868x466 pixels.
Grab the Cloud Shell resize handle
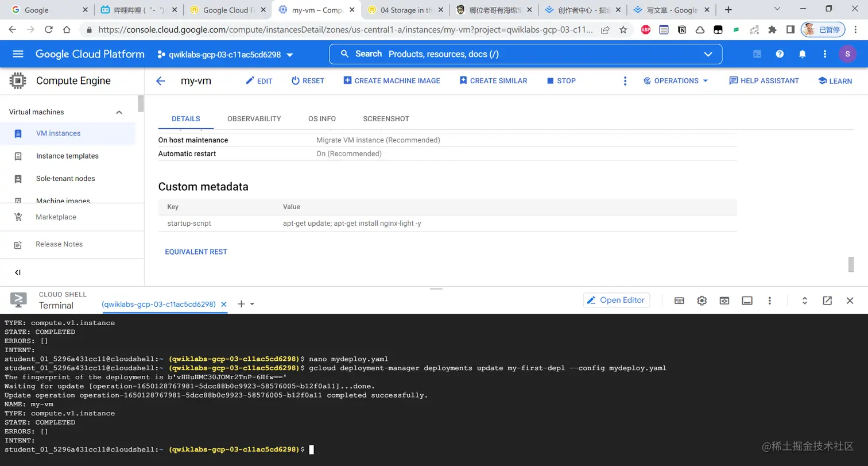[436, 288]
